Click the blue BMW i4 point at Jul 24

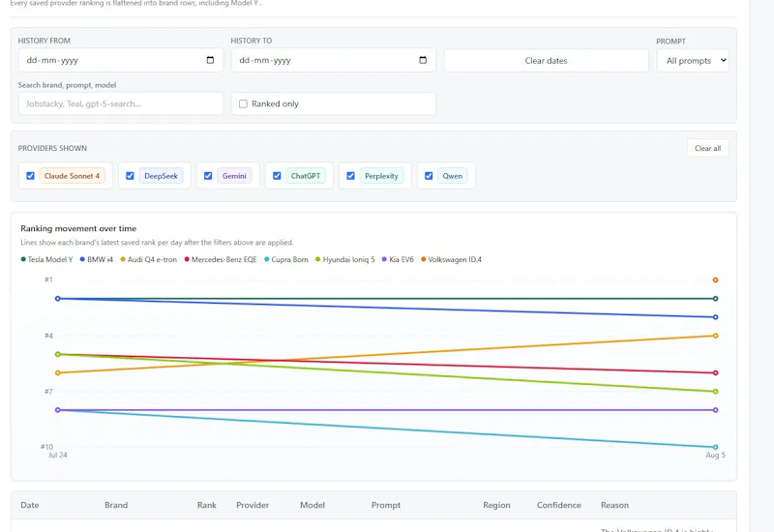(58, 299)
